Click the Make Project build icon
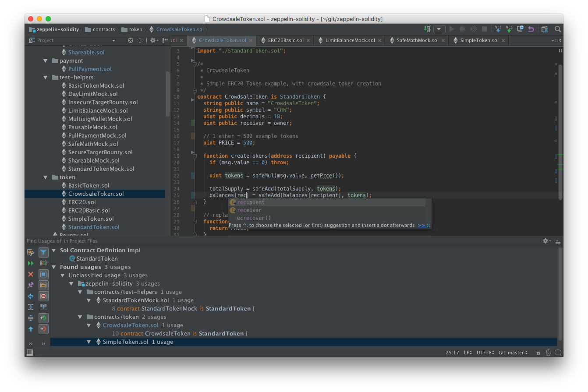This screenshot has height=392, width=588. tap(427, 29)
